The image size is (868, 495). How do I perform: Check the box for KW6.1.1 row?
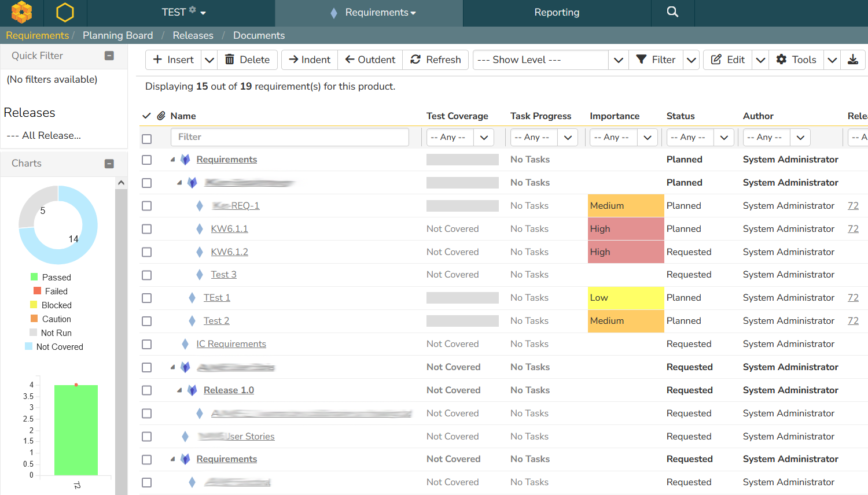point(147,229)
